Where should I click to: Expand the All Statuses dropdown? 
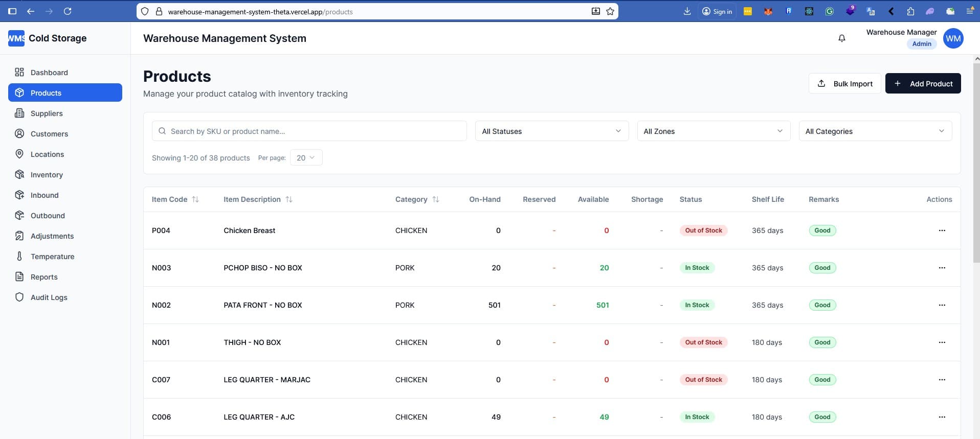[551, 131]
